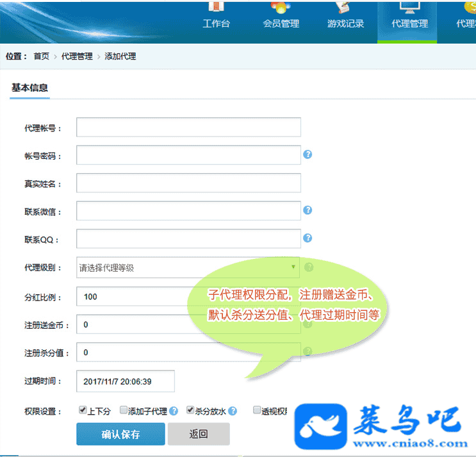Toggle the 上下分 permission checkbox
The height and width of the screenshot is (457, 476).
(83, 410)
